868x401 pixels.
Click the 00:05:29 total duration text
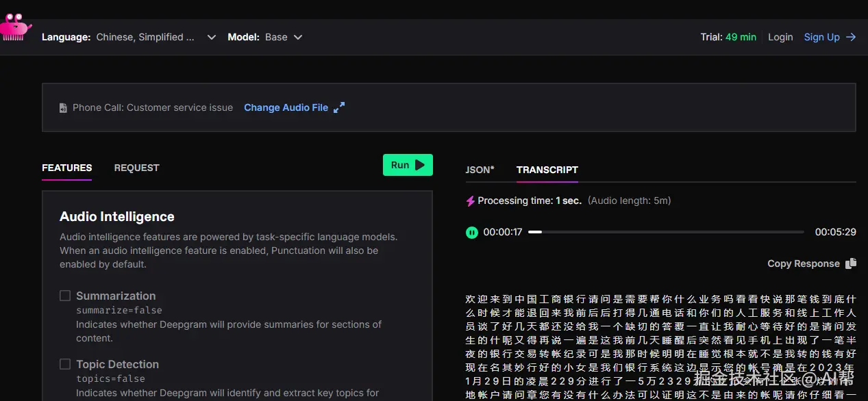[x=835, y=232]
